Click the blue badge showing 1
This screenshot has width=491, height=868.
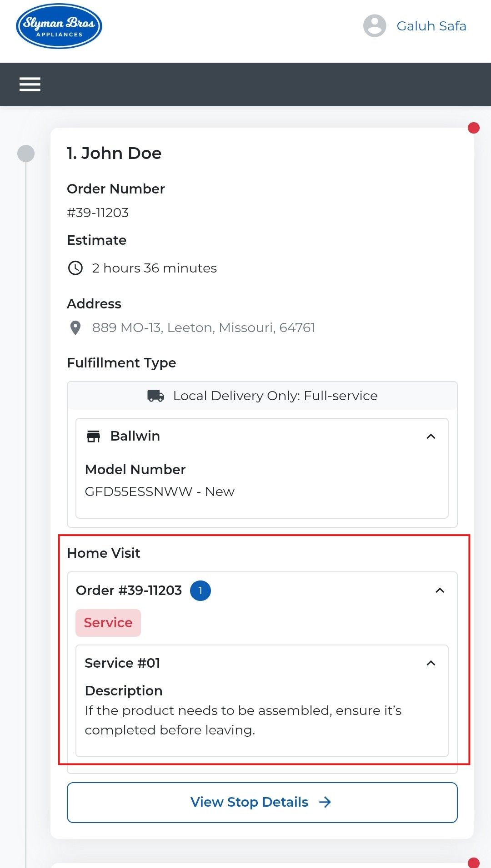[200, 590]
